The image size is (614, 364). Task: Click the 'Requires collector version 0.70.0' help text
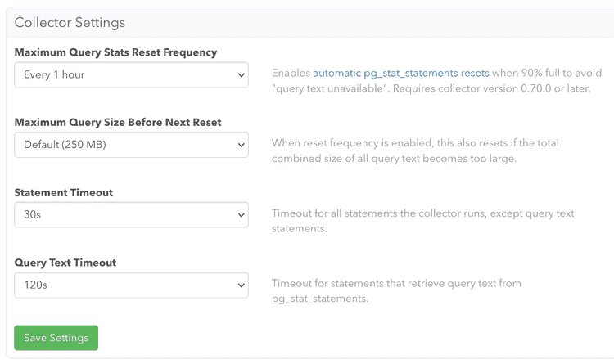coord(491,88)
